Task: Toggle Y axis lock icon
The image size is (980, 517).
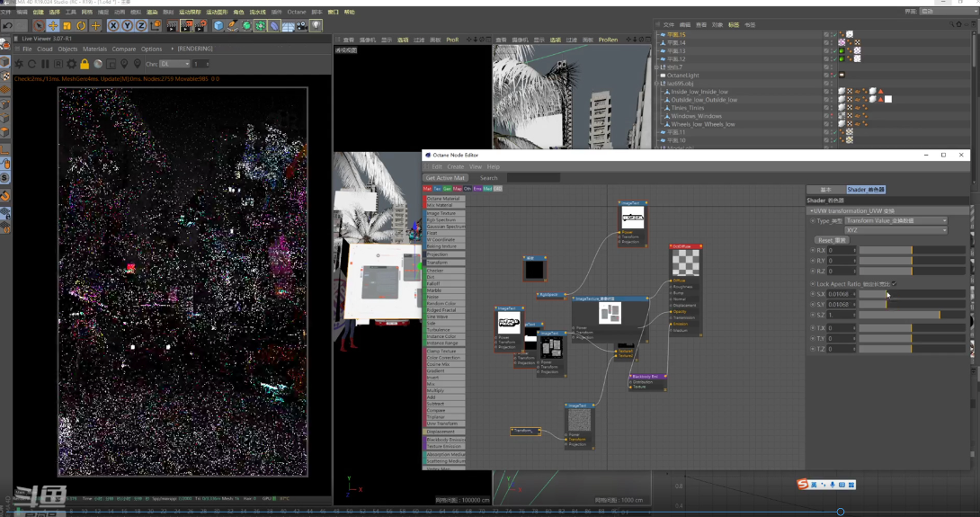Action: click(128, 26)
